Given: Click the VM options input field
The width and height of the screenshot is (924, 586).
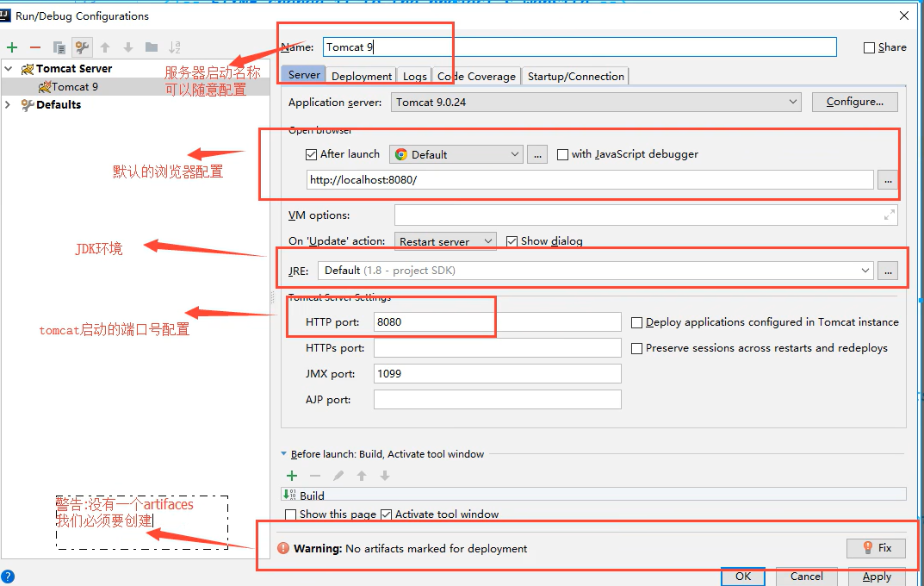Looking at the screenshot, I should tap(646, 215).
